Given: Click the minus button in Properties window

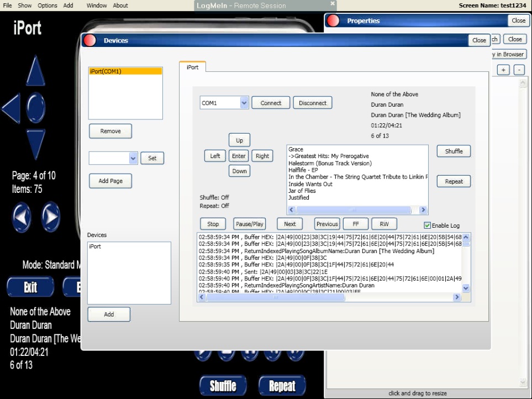Looking at the screenshot, I should pyautogui.click(x=519, y=70).
